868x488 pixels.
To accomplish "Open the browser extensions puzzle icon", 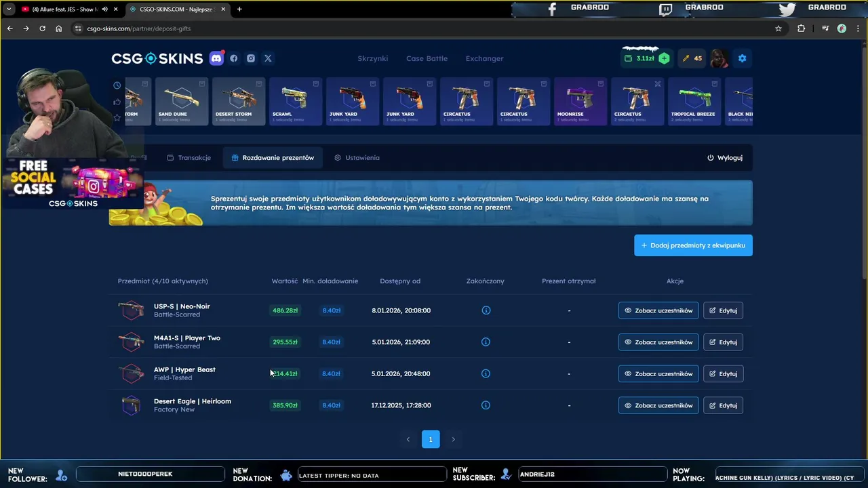I will click(x=802, y=28).
